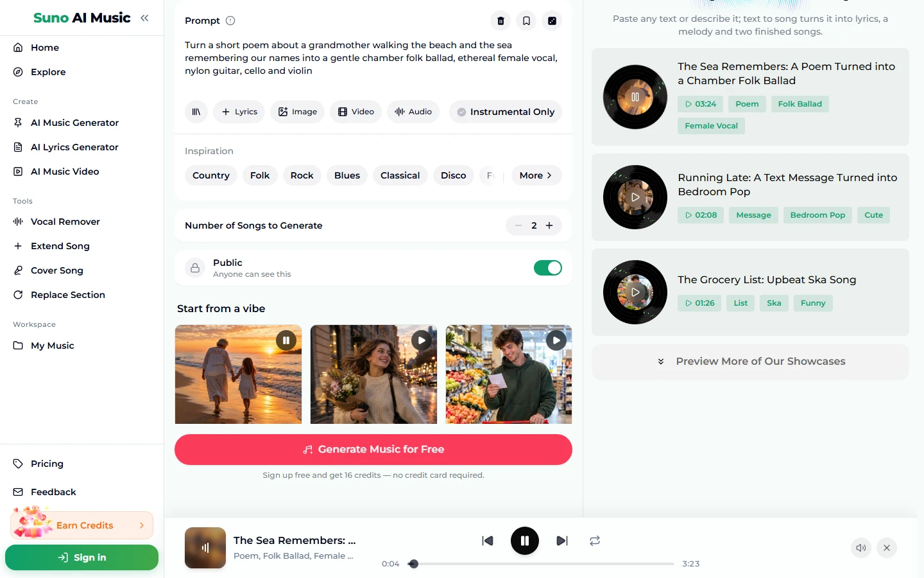This screenshot has width=924, height=578.
Task: Play The Grocery List showcase song
Action: click(x=635, y=292)
